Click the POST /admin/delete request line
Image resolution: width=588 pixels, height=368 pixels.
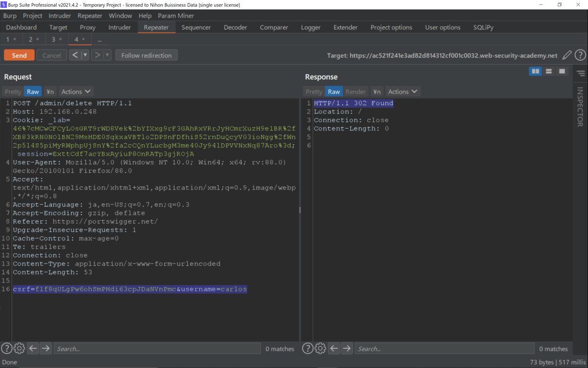point(73,103)
